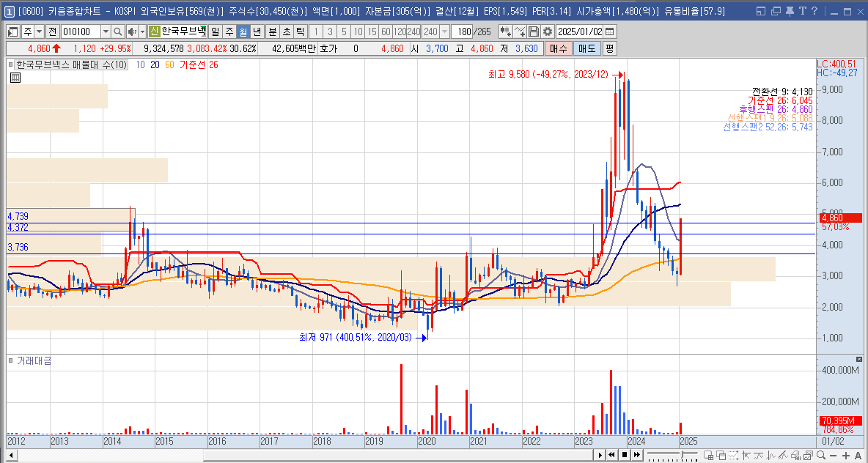Switch chart to tick 틱 period
The width and height of the screenshot is (868, 463).
coord(300,32)
